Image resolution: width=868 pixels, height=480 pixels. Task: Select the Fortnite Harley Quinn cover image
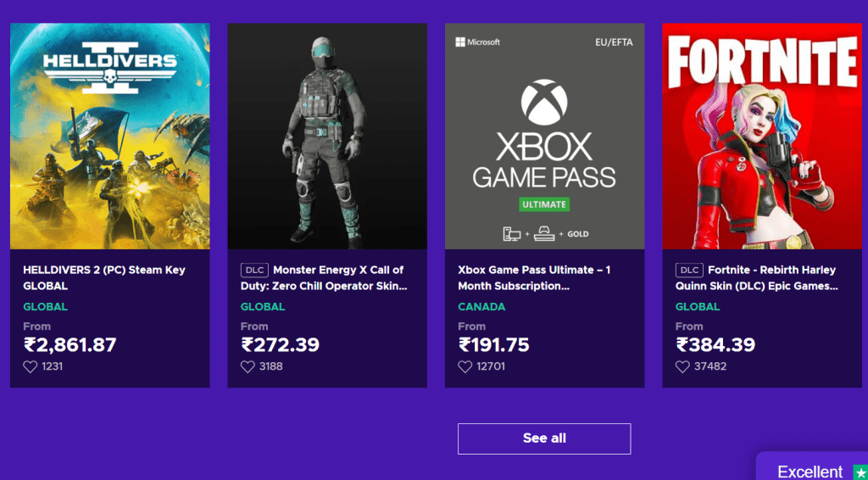point(762,136)
